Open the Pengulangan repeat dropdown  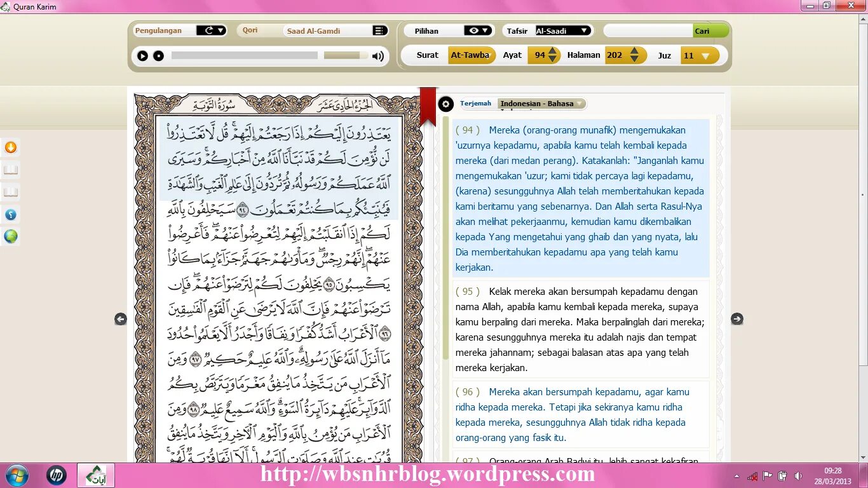[x=211, y=30]
